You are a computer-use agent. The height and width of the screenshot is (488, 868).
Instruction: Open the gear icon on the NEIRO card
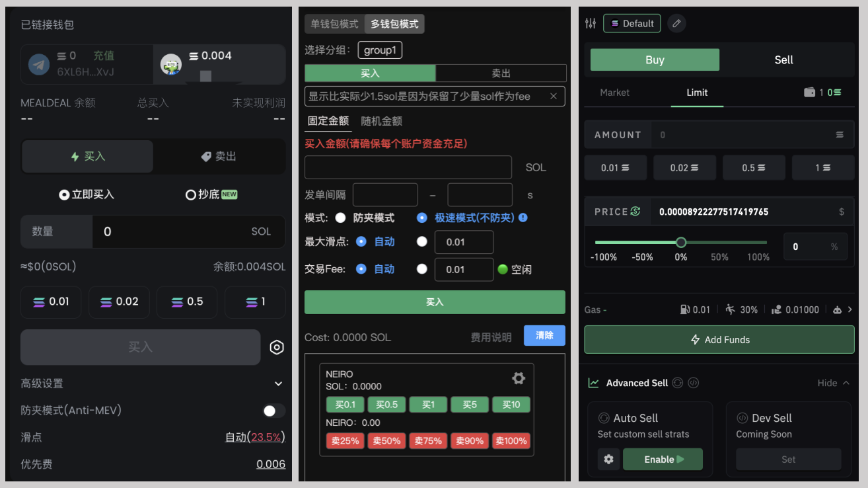(519, 378)
